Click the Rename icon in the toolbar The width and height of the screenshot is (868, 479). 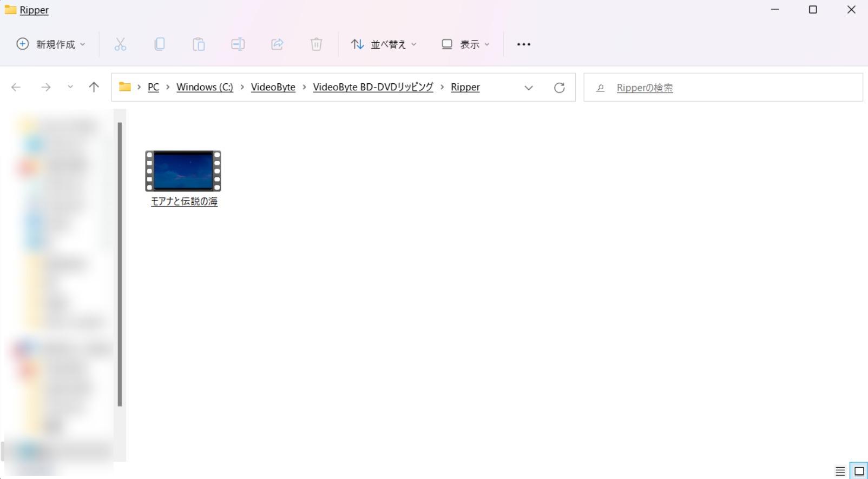tap(238, 44)
